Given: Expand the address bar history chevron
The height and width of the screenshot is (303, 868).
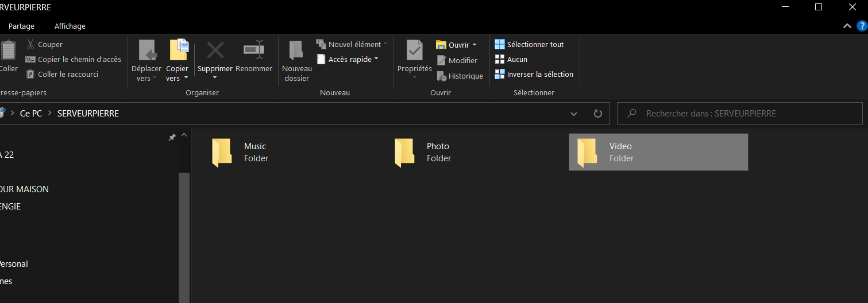Looking at the screenshot, I should coord(574,114).
